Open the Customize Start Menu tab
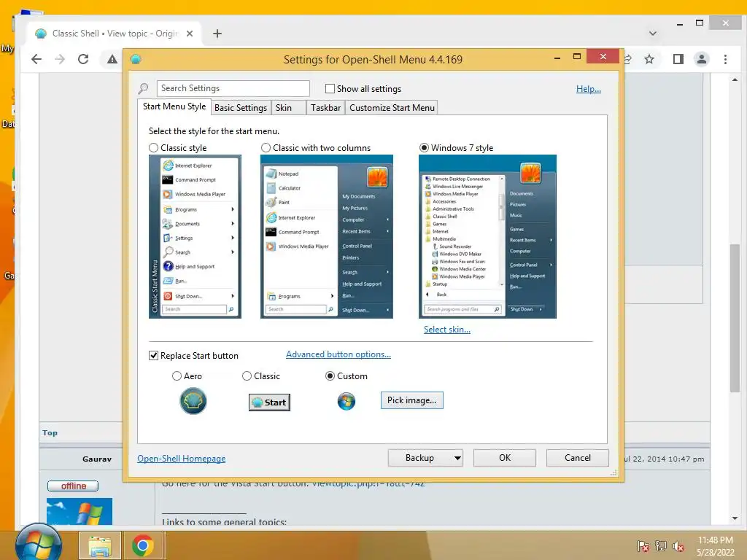747x560 pixels. 392,108
